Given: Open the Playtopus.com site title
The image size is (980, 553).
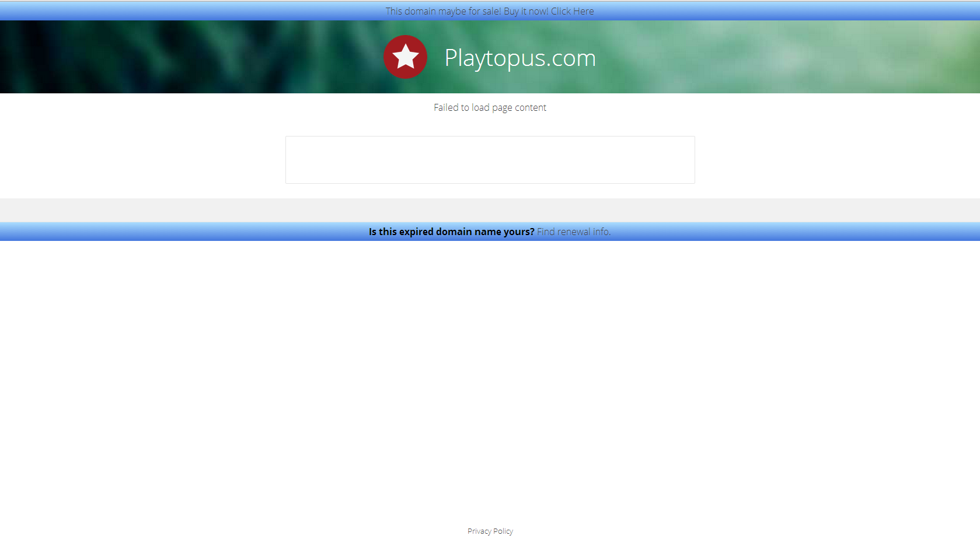Looking at the screenshot, I should (x=520, y=58).
